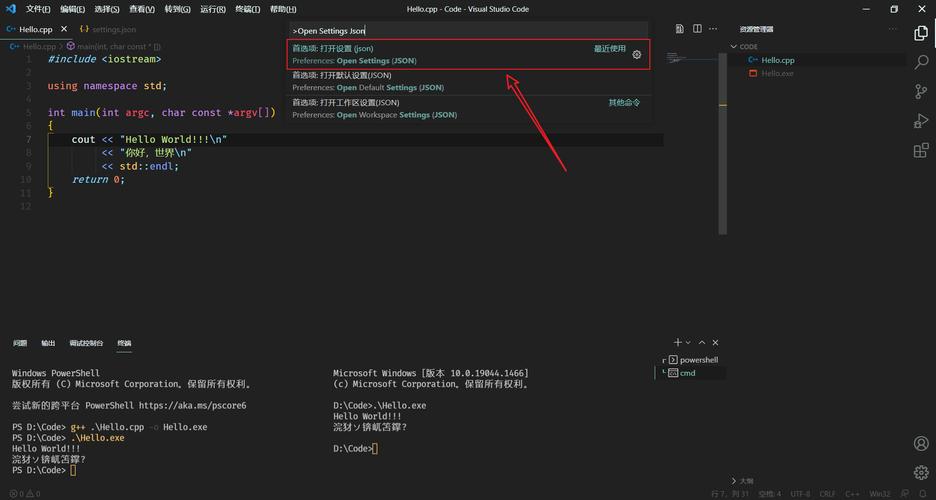Switch to the Debug Console panel tab

coord(86,343)
